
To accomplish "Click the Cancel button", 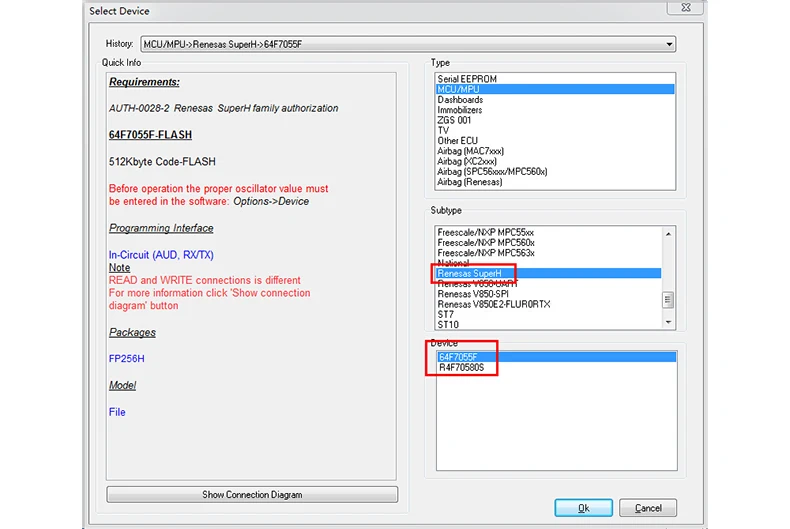I will coord(648,508).
